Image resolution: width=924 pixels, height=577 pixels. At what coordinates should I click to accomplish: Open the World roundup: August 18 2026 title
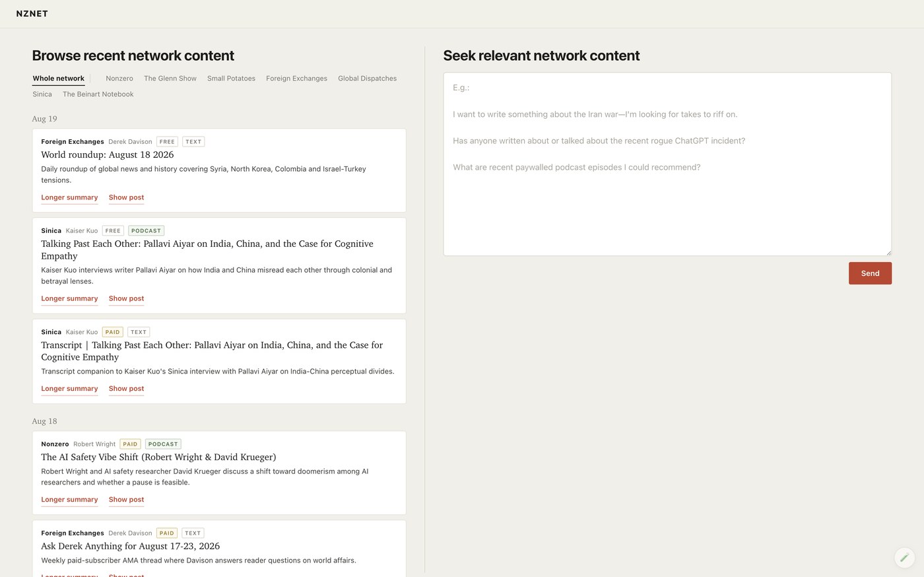point(108,154)
